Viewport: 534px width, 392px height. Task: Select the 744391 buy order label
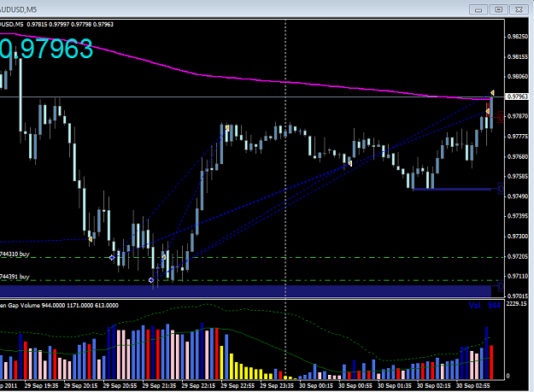15,277
